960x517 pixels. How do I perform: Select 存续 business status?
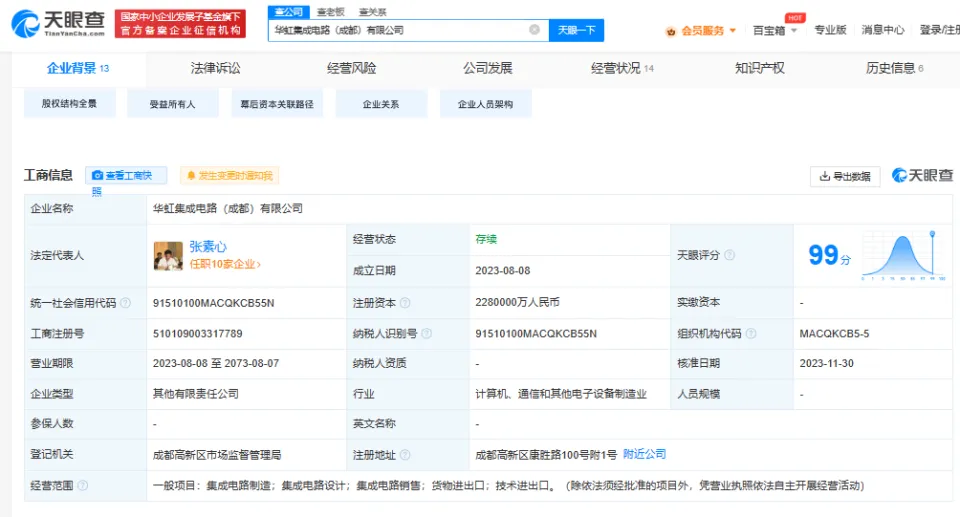point(486,239)
